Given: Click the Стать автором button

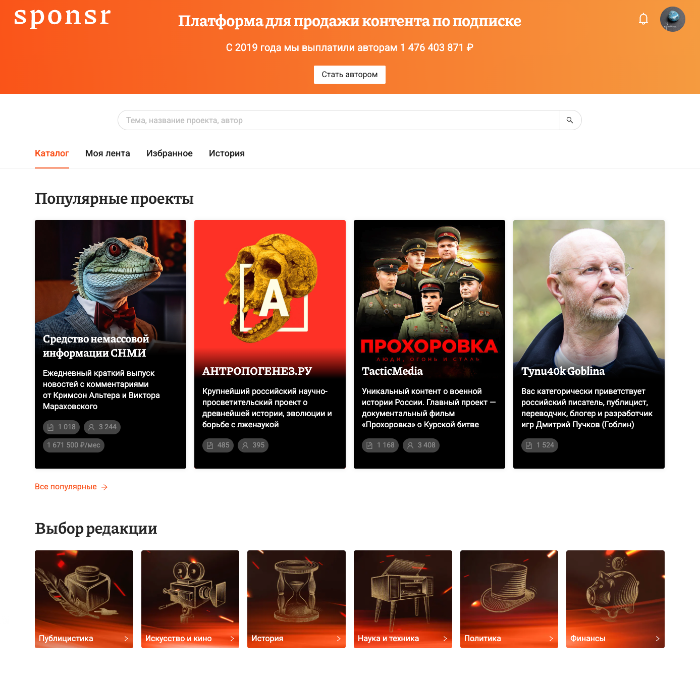Looking at the screenshot, I should pyautogui.click(x=350, y=75).
